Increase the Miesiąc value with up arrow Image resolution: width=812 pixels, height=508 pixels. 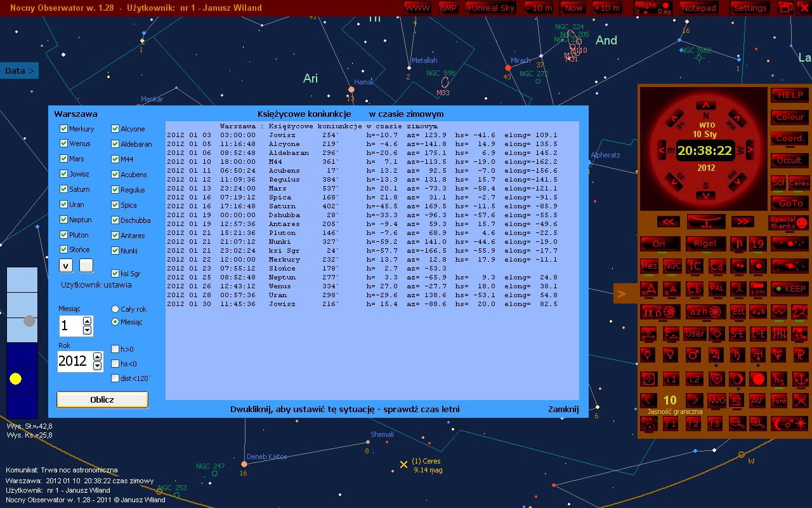[88, 321]
